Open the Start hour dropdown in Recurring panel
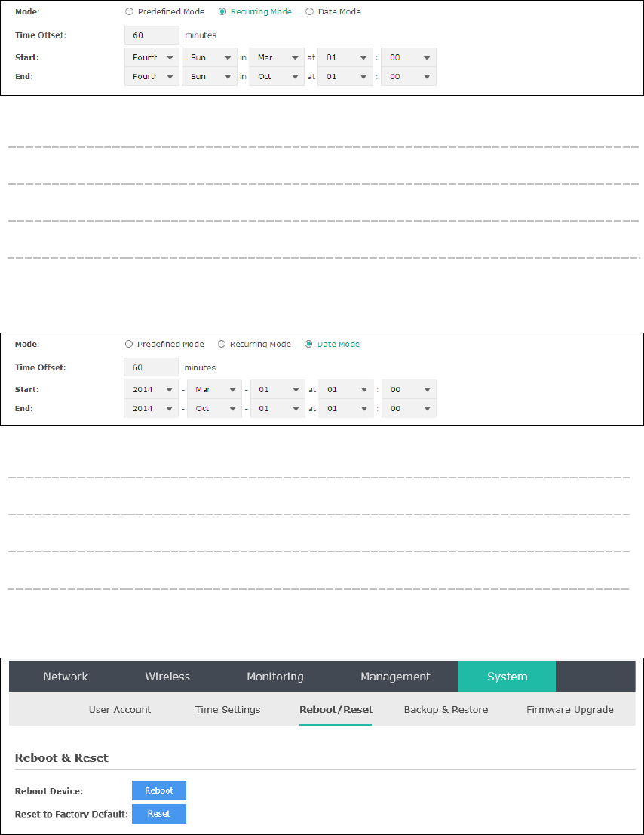This screenshot has width=644, height=835. point(345,57)
